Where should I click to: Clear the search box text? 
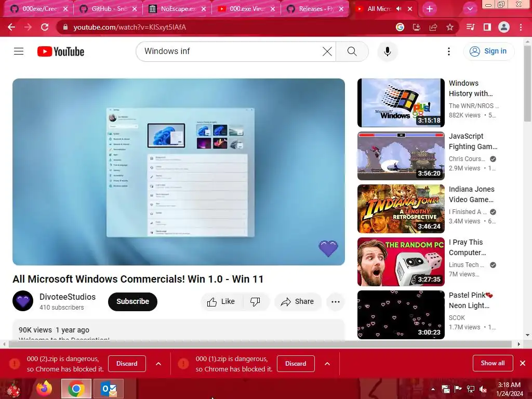coord(327,51)
